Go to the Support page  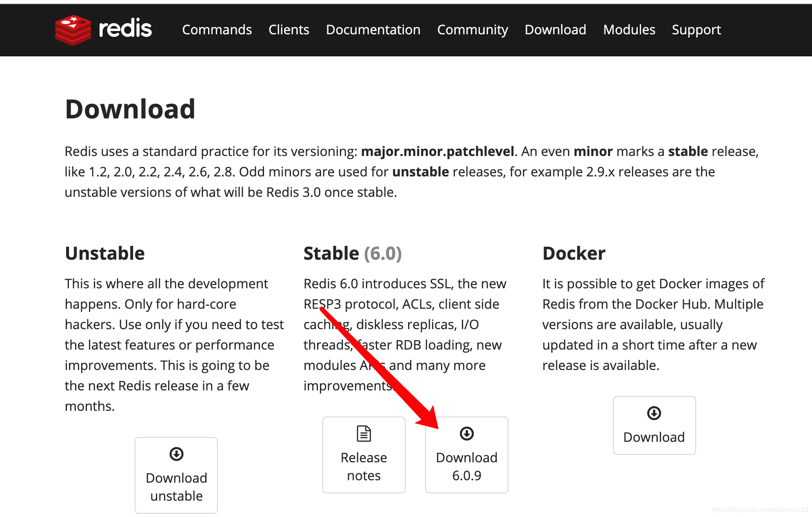point(696,29)
